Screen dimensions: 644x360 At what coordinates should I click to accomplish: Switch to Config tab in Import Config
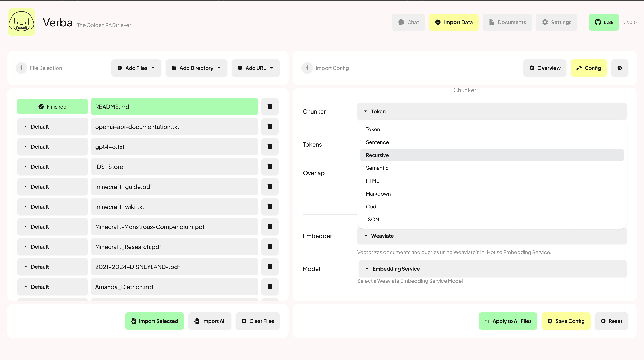click(589, 68)
